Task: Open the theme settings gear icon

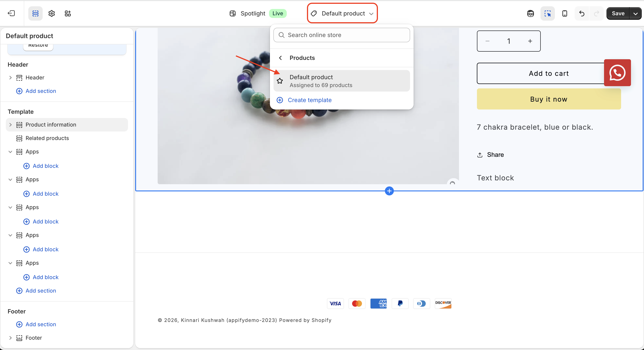Action: (51, 13)
